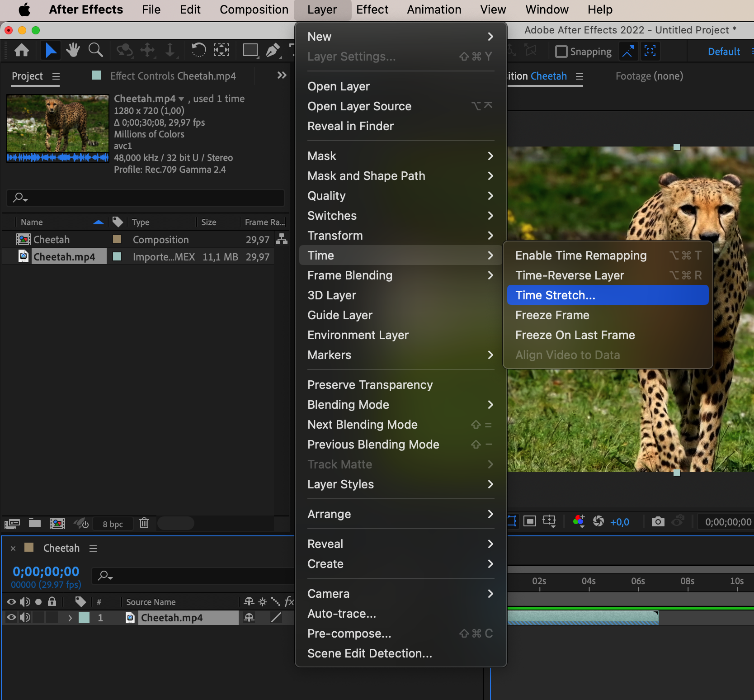Expand hidden panel tabs with double chevron
This screenshot has height=700, width=754.
coord(282,76)
